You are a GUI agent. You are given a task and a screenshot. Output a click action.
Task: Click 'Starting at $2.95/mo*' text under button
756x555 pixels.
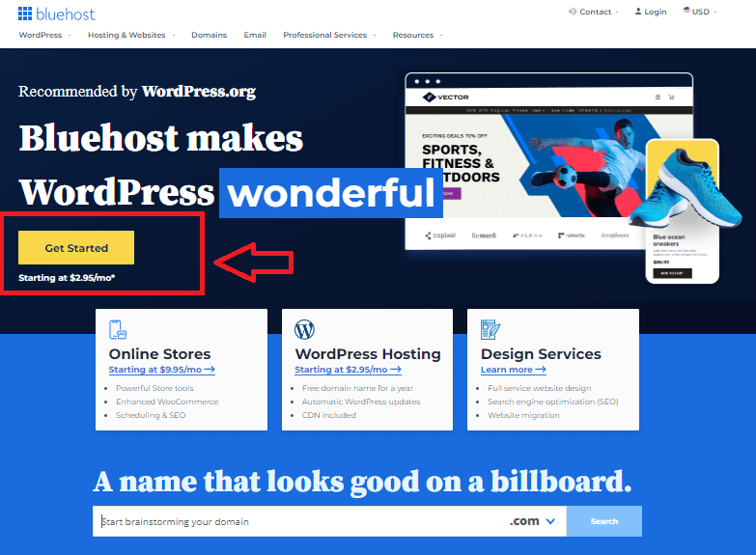67,278
